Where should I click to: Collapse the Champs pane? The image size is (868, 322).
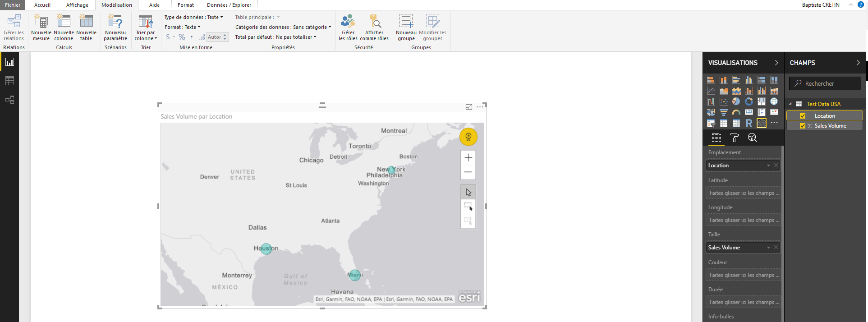pos(858,63)
